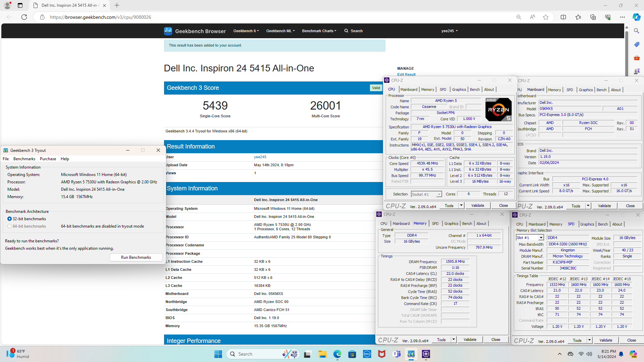The image size is (644, 362).
Task: Click the browser refresh icon
Action: (x=24, y=17)
